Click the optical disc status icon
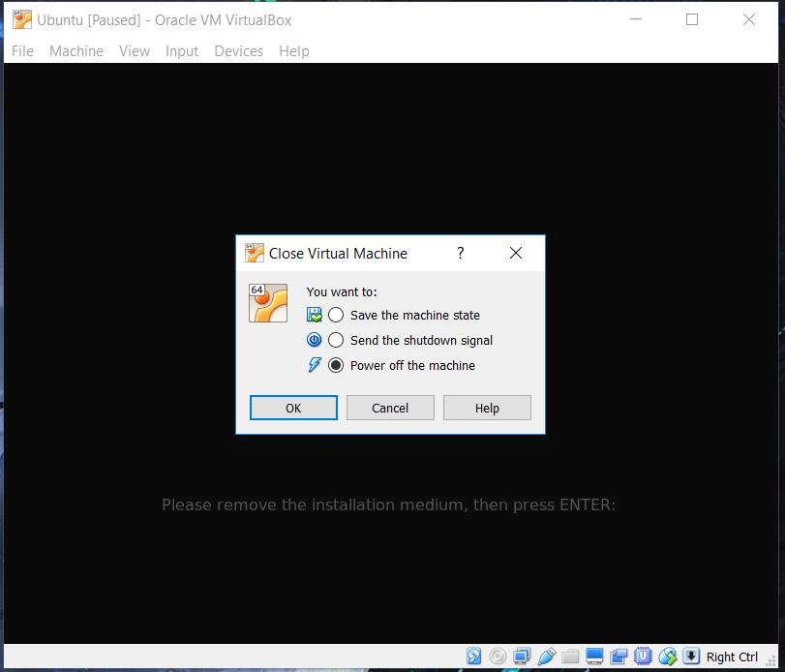The height and width of the screenshot is (672, 785). 498,656
